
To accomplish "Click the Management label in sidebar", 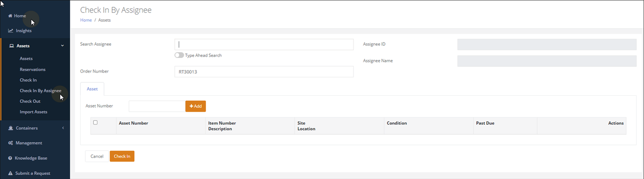I will pyautogui.click(x=29, y=143).
